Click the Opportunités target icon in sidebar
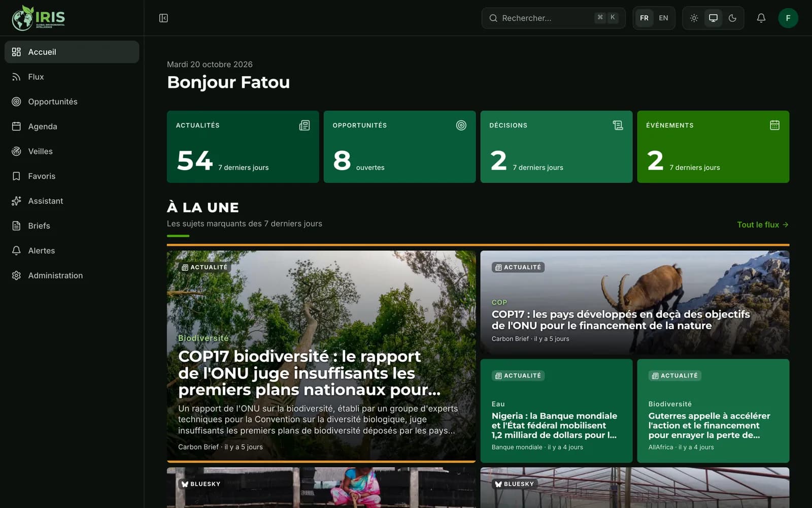 pyautogui.click(x=16, y=102)
